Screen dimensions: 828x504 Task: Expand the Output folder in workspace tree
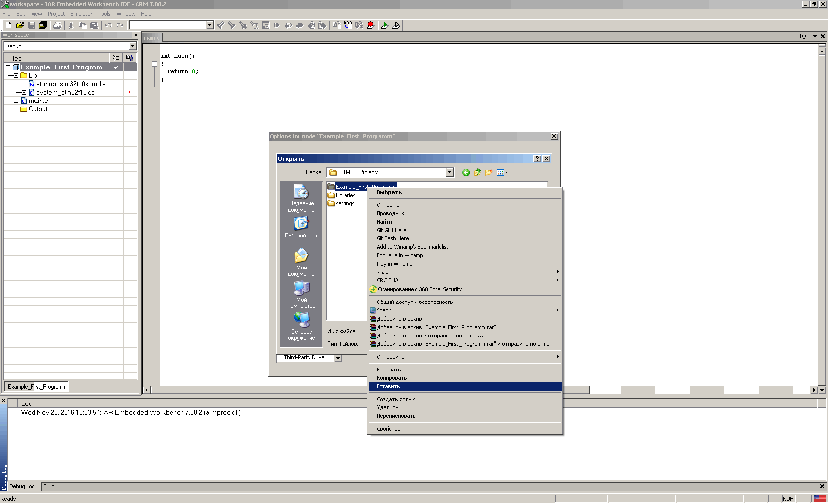click(16, 109)
